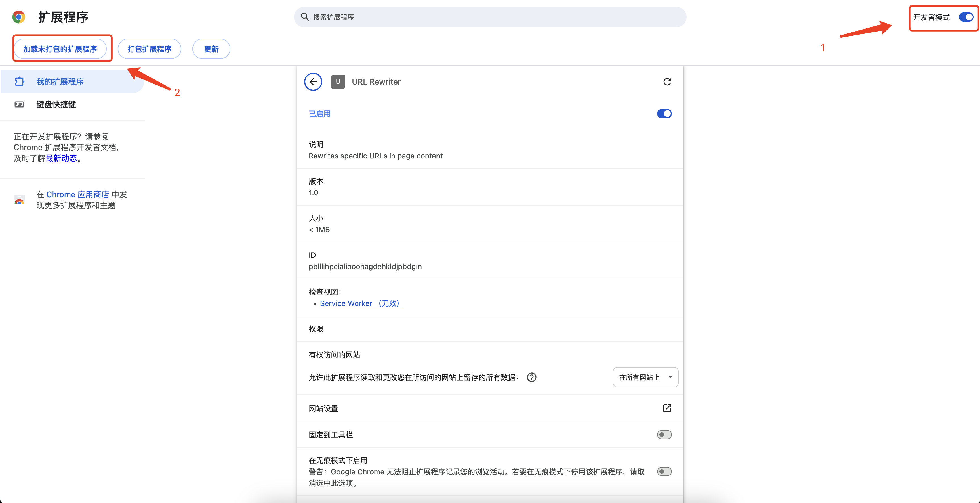Enable the 在无痕模式下启用 toggle
The image size is (980, 503).
664,472
